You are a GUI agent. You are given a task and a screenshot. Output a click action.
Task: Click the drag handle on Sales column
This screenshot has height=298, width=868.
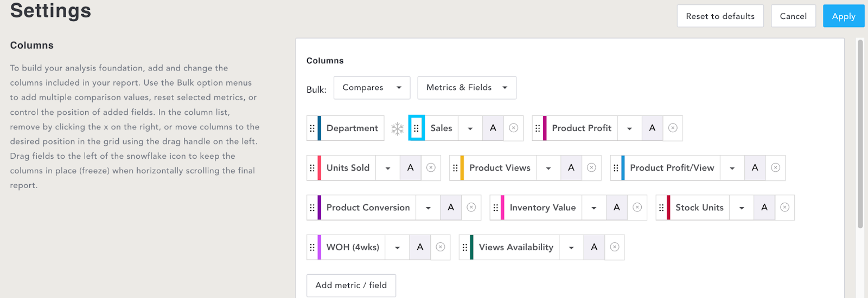[x=416, y=128]
